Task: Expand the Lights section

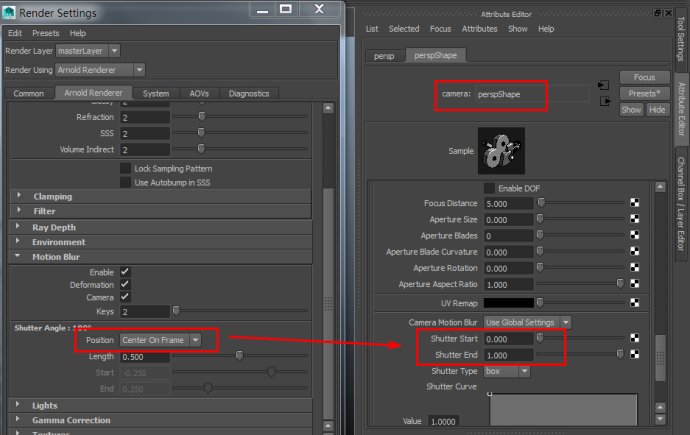Action: (18, 404)
